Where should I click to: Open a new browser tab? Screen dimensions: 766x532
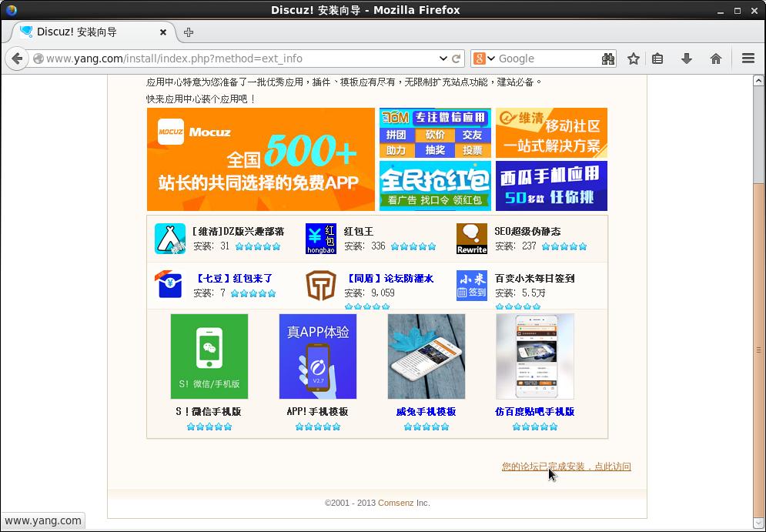(x=189, y=32)
